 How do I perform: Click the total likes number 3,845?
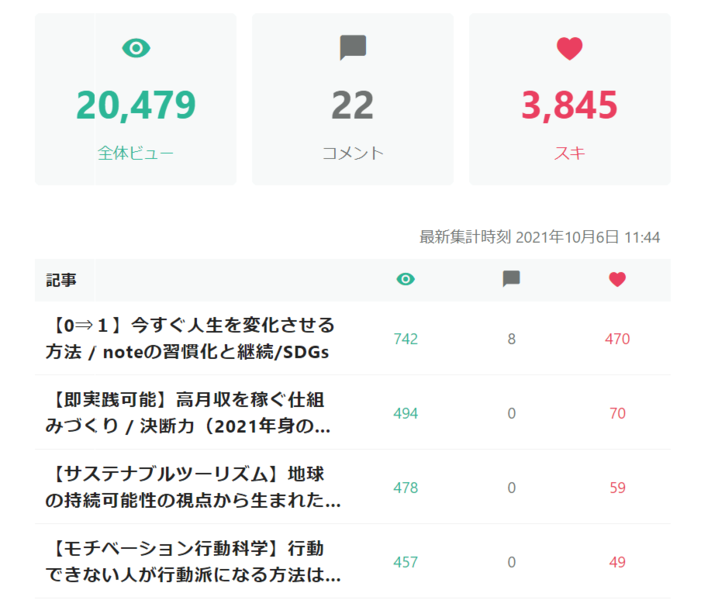569,104
